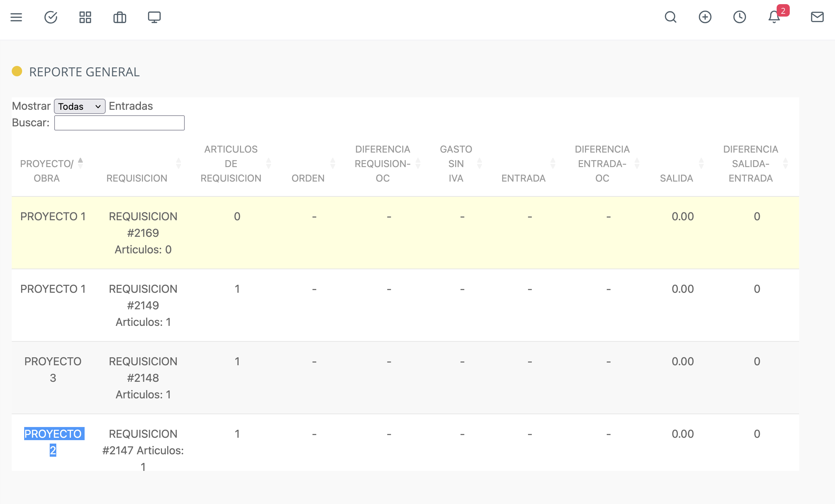Click the monitor screen icon

point(154,17)
